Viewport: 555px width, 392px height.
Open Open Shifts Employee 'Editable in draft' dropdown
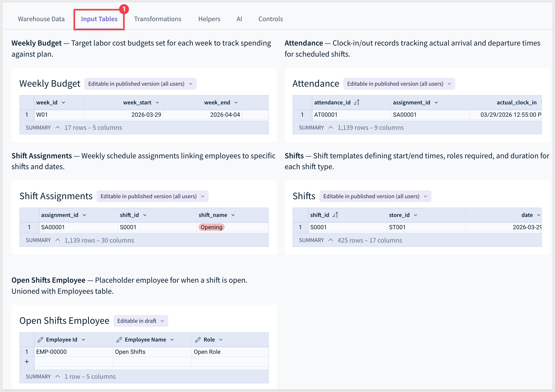tap(141, 321)
